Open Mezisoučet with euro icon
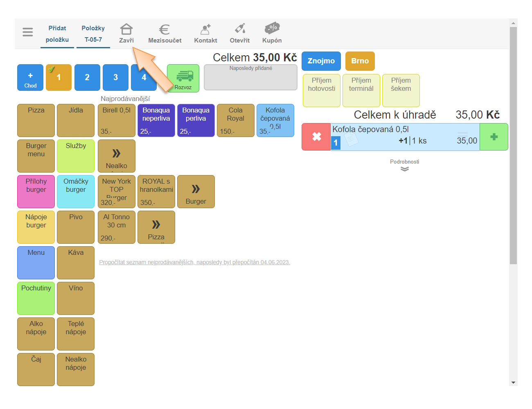The height and width of the screenshot is (409, 532). click(x=165, y=30)
